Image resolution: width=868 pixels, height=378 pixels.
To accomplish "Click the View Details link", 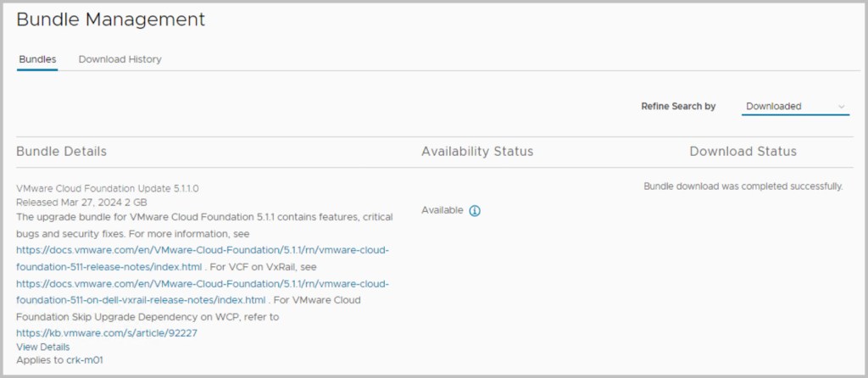I will pyautogui.click(x=42, y=347).
